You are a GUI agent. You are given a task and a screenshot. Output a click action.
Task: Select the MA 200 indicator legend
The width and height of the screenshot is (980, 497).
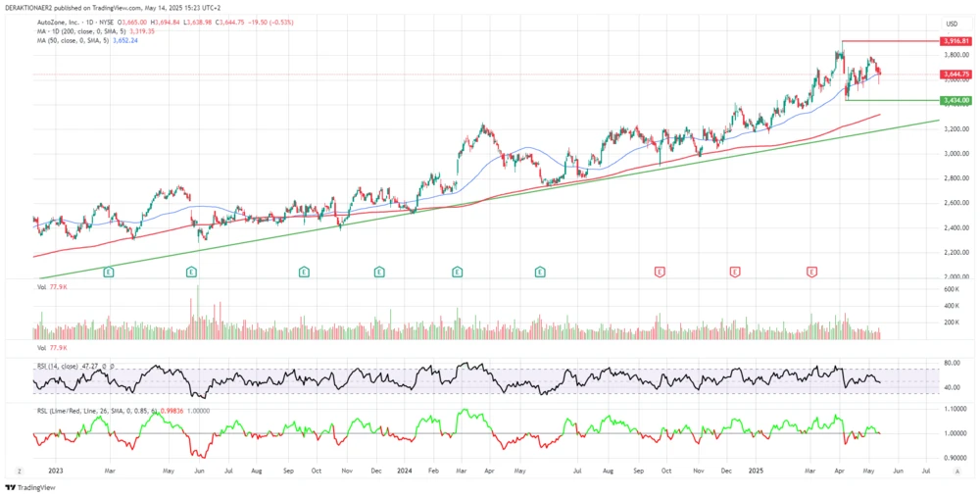coord(88,31)
